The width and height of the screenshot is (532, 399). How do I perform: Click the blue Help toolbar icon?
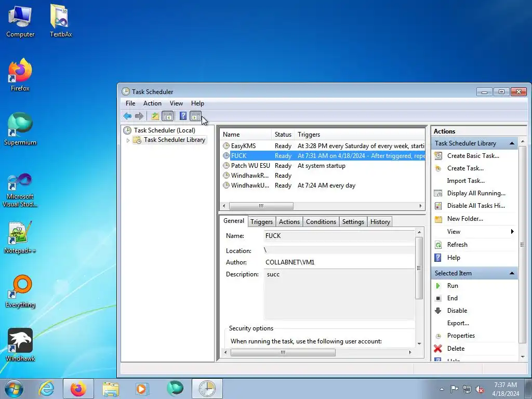tap(183, 116)
